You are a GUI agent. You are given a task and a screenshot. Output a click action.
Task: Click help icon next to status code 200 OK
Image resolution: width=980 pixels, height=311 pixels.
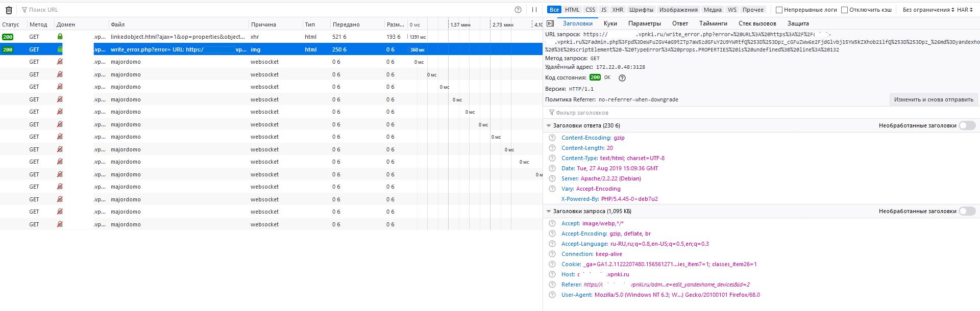[x=622, y=78]
